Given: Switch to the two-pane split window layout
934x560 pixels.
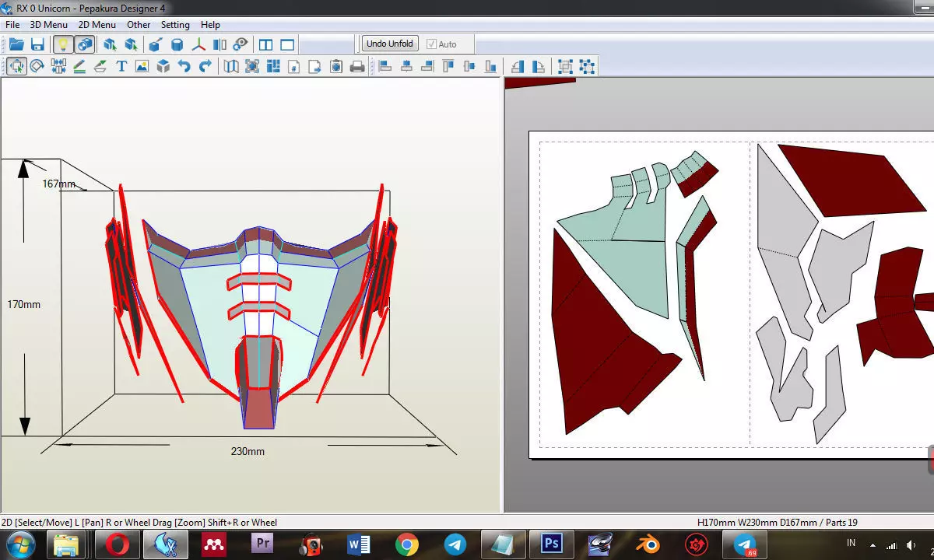Looking at the screenshot, I should [x=266, y=44].
